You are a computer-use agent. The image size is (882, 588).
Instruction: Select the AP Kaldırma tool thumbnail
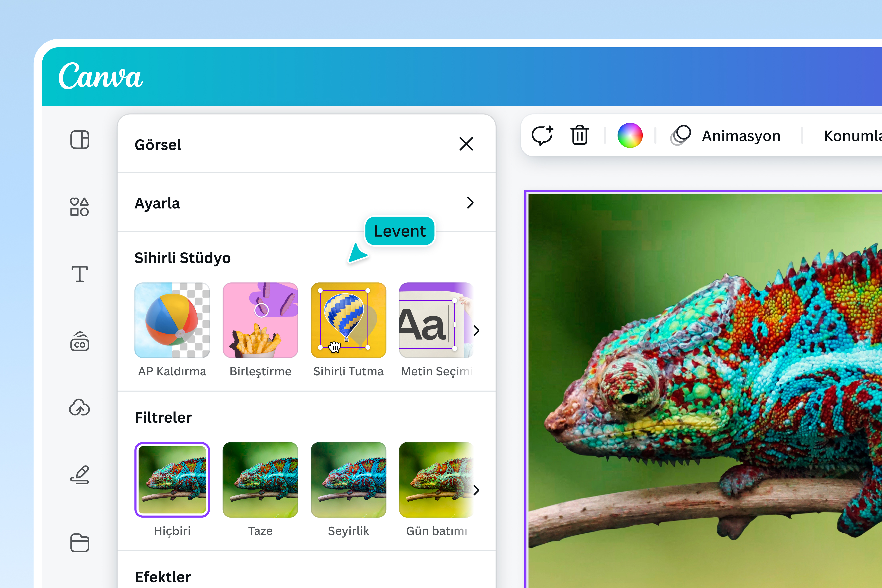[172, 320]
